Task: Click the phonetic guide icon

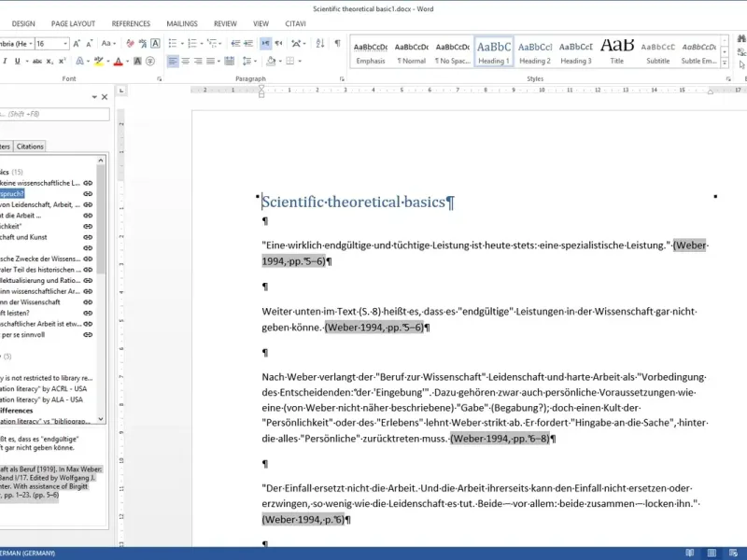Action: 143,44
